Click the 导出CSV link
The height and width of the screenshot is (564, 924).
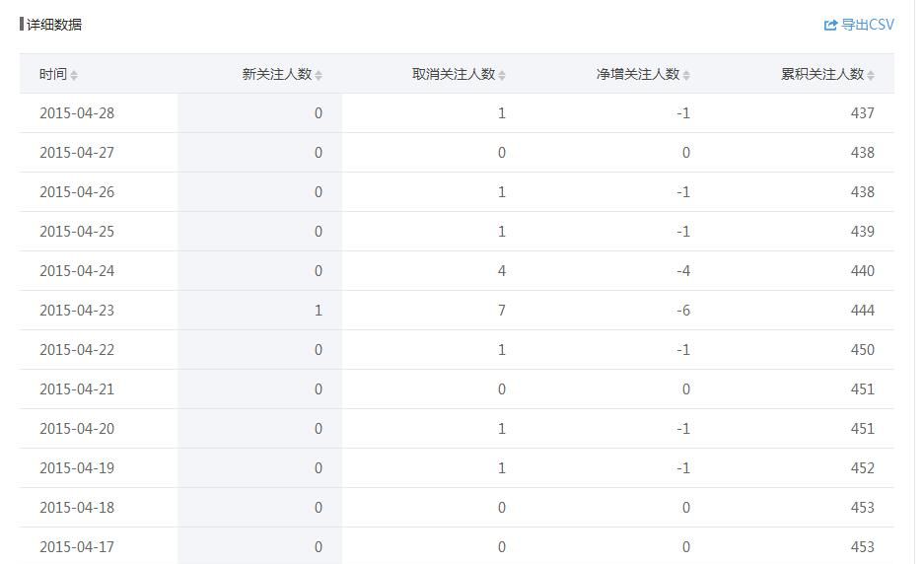coord(867,25)
